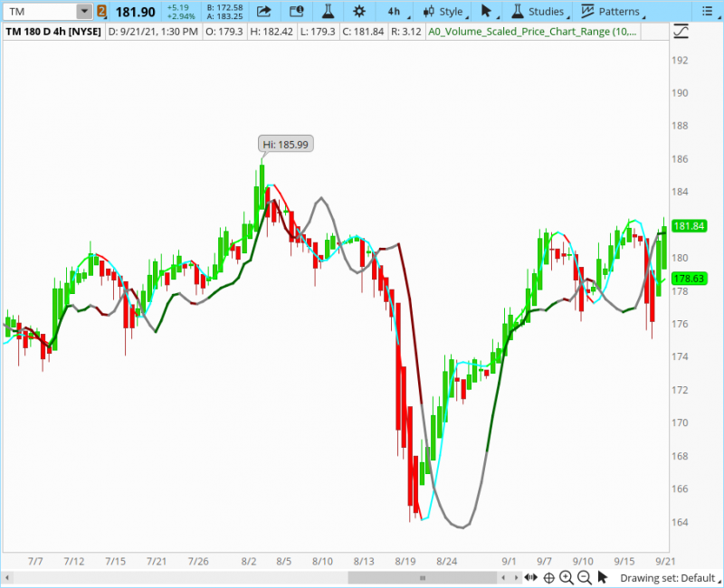Click the zoom in magnifier icon
The width and height of the screenshot is (724, 588).
566,577
